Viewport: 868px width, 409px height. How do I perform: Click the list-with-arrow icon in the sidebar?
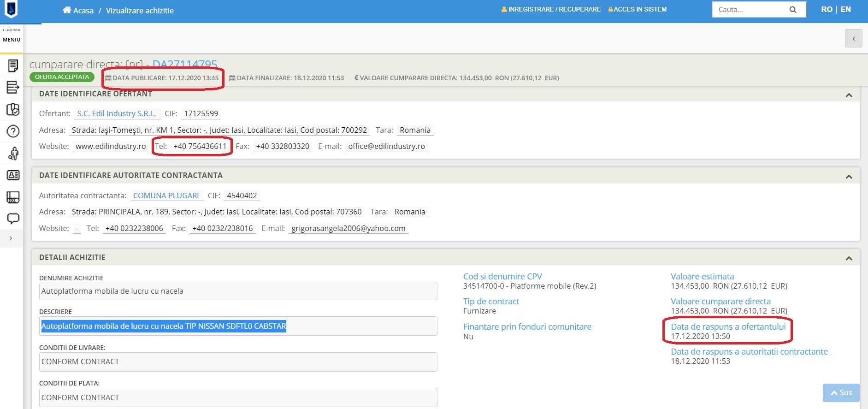click(13, 87)
